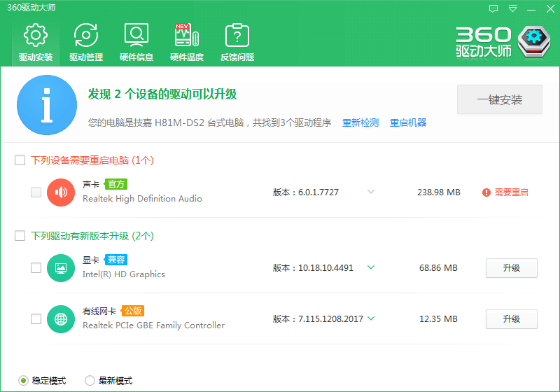Click 升级 for Intel(R) HD Graphics
The image size is (560, 392).
point(512,268)
